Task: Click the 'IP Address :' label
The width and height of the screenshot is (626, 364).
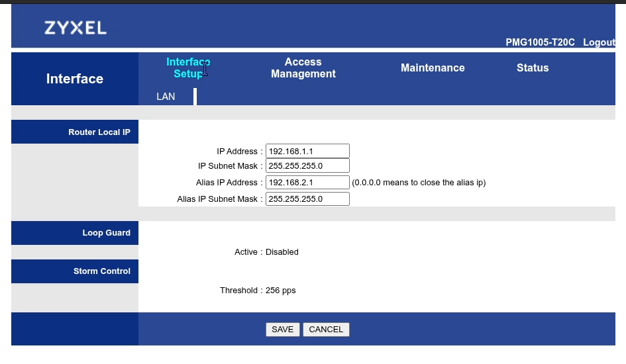Action: (240, 152)
